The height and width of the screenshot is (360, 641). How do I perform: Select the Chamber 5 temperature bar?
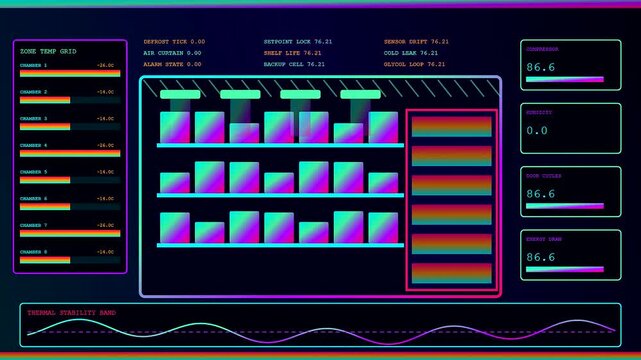(70, 180)
